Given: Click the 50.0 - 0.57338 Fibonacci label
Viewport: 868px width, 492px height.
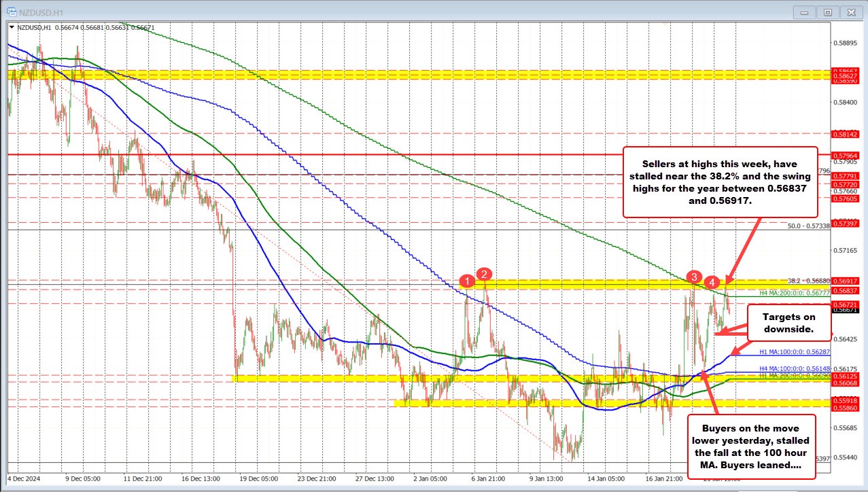Looking at the screenshot, I should 809,226.
